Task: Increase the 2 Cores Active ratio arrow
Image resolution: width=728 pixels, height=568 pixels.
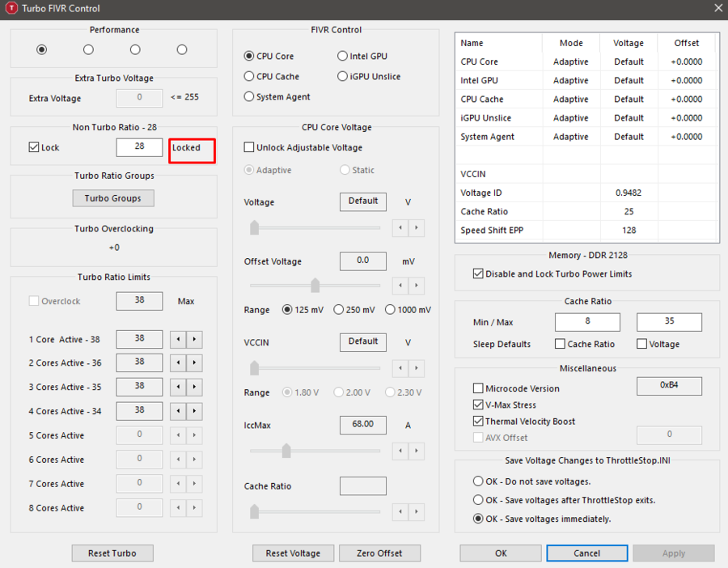Action: pyautogui.click(x=194, y=362)
